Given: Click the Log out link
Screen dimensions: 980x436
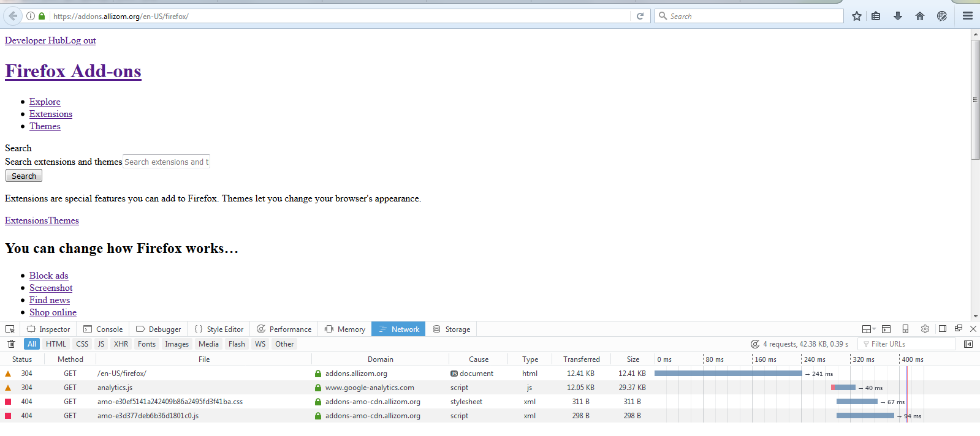Looking at the screenshot, I should (80, 40).
